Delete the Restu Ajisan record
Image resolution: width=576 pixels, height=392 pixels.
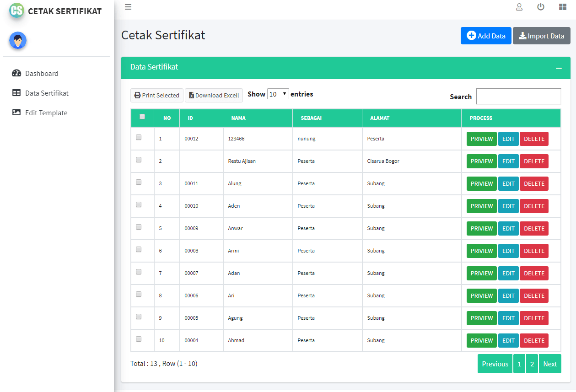[534, 161]
